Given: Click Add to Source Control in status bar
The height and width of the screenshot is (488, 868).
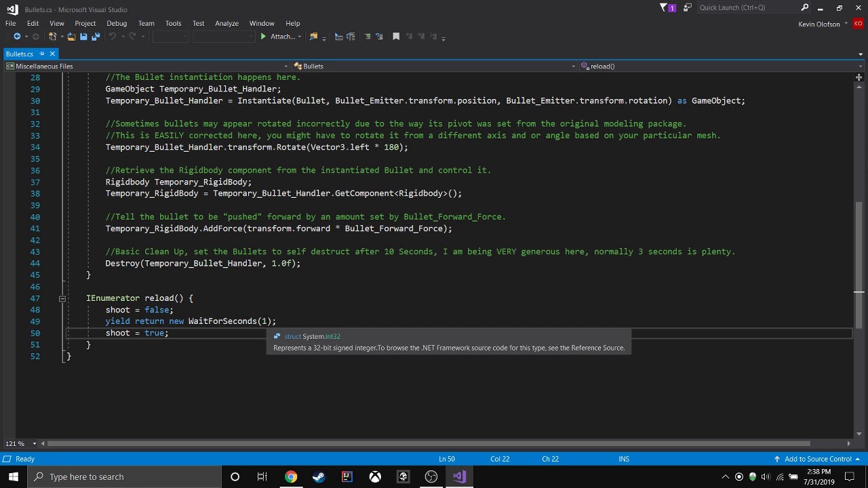Looking at the screenshot, I should click(x=816, y=459).
